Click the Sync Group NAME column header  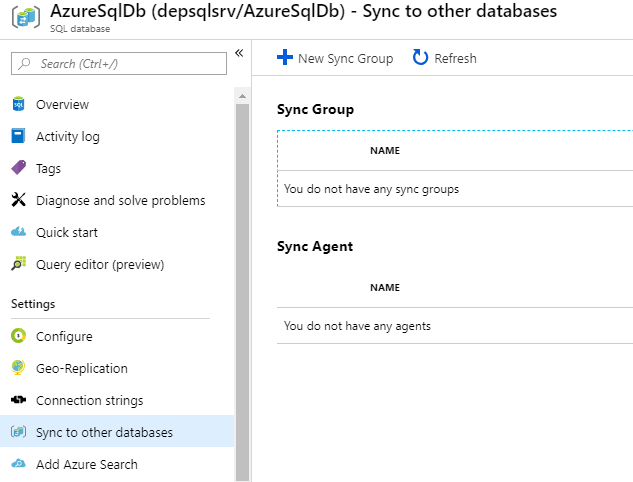pyautogui.click(x=385, y=151)
